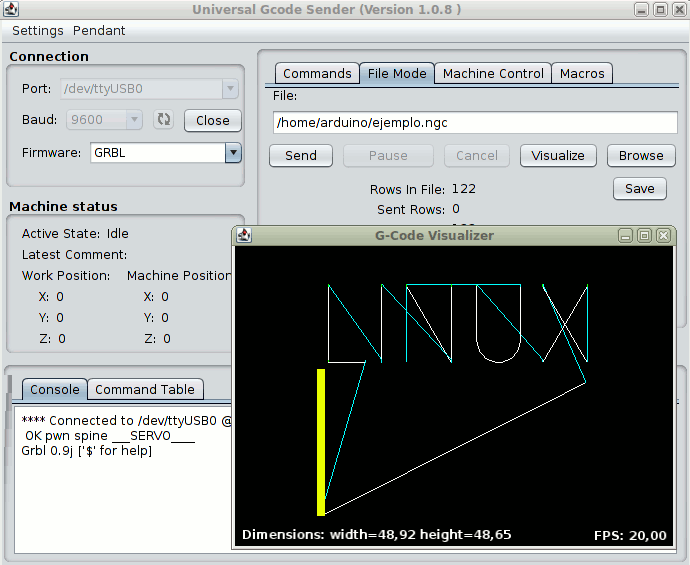
Task: Click the visualizer Dimensions width/height text
Action: tap(377, 535)
